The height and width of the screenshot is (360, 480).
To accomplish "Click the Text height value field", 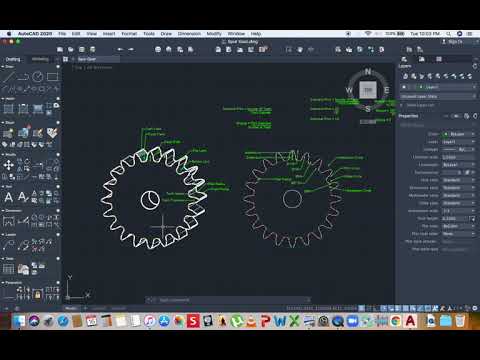I will coord(455,219).
